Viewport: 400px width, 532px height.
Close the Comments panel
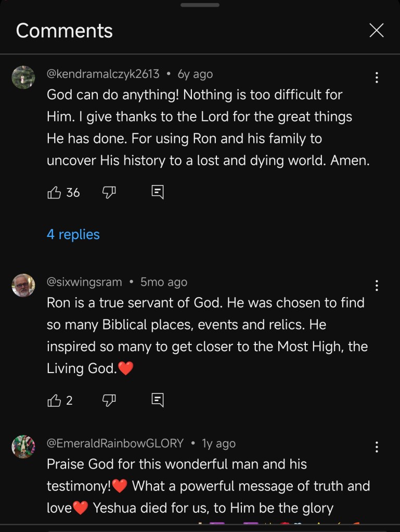pyautogui.click(x=376, y=31)
